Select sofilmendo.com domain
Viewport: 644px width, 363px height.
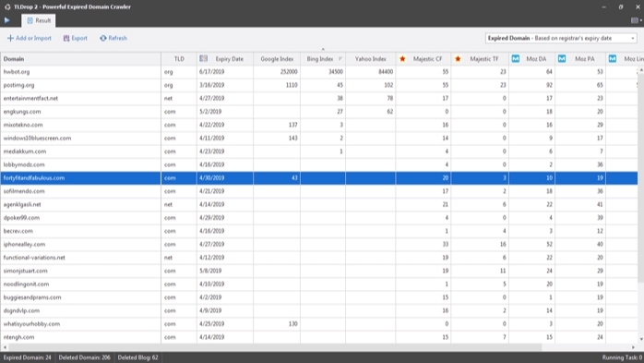(x=24, y=191)
